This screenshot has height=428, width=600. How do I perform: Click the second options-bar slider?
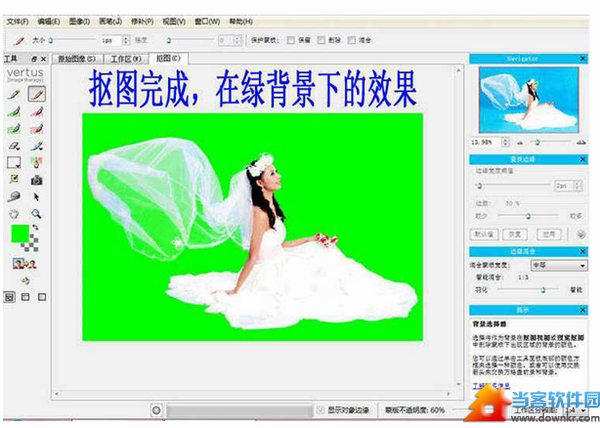click(189, 40)
